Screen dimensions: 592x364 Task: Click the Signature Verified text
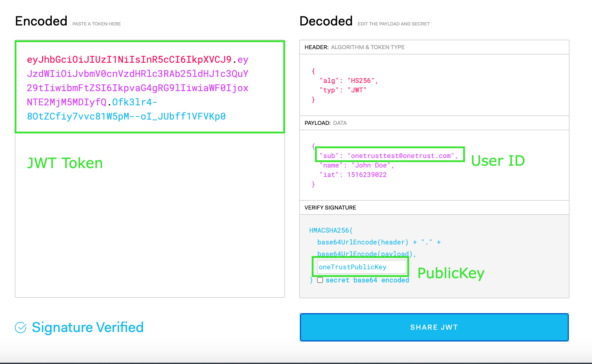coord(88,327)
